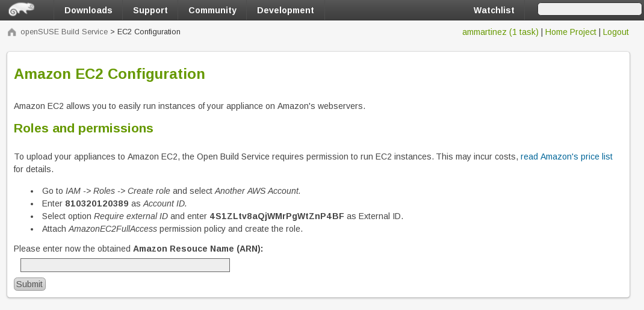Click the Logout link
The height and width of the screenshot is (310, 644).
tap(616, 32)
